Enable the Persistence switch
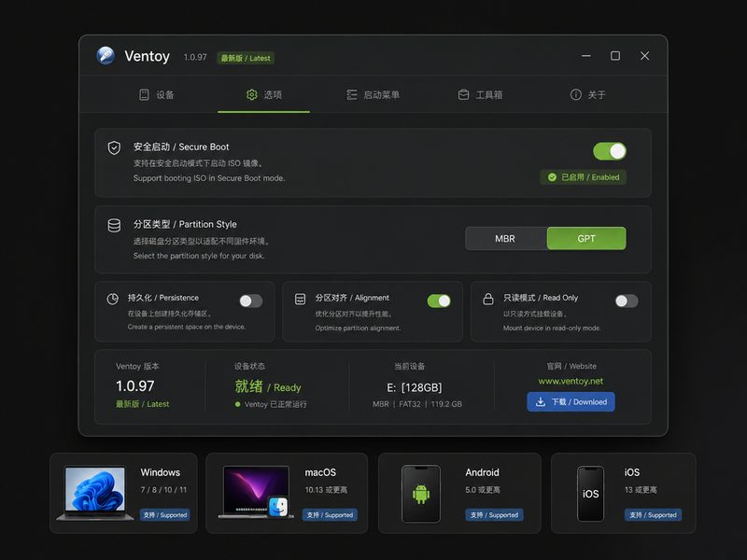Viewport: 747px width, 560px height. click(251, 301)
